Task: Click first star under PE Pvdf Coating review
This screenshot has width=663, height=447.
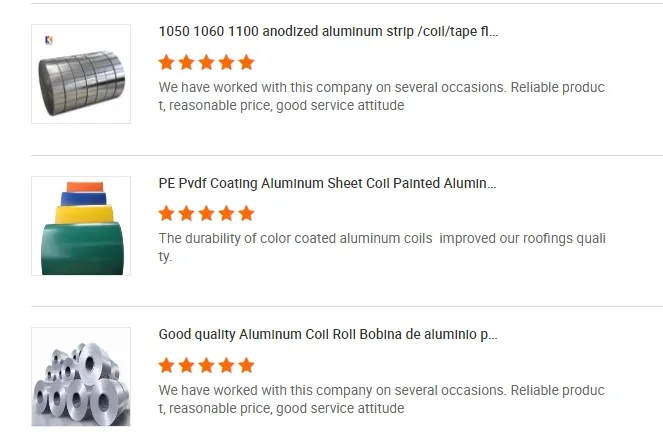Action: [167, 213]
